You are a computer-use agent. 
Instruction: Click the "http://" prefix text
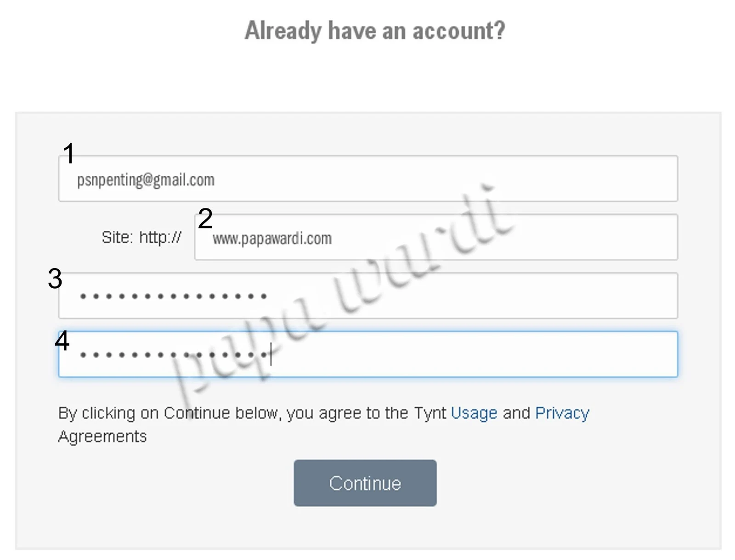coord(160,237)
